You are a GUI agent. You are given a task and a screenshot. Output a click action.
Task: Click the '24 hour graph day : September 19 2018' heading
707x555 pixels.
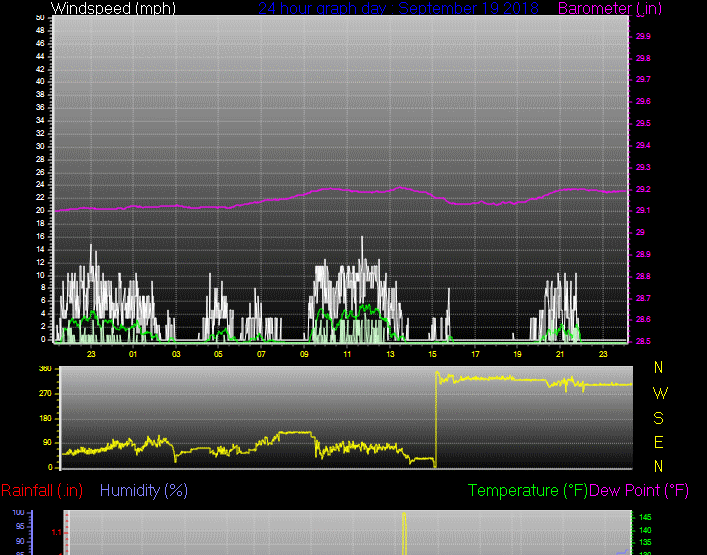398,8
